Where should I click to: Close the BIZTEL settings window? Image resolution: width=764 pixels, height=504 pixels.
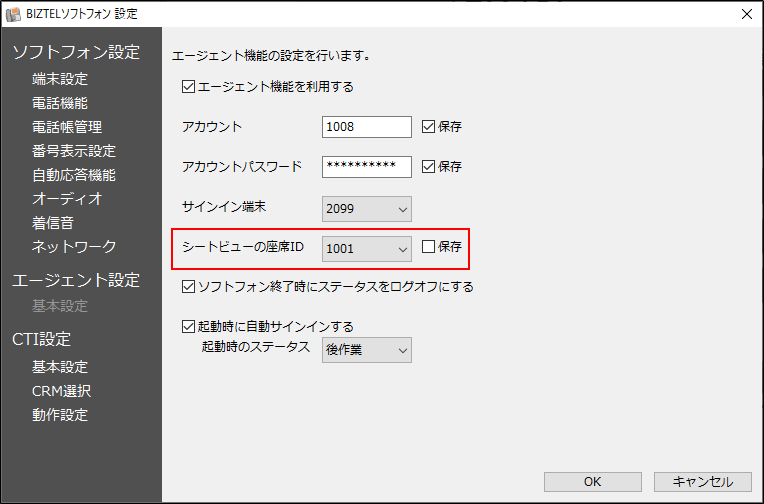click(x=746, y=14)
